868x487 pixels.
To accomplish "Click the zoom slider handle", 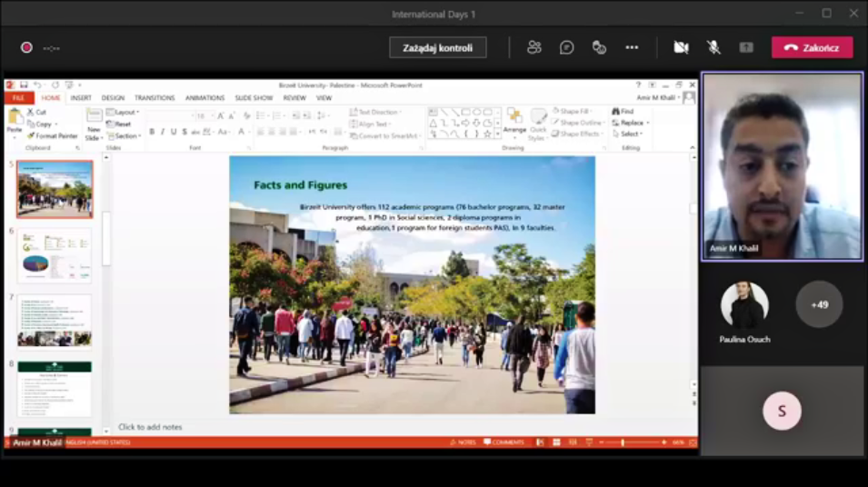I will [x=623, y=442].
